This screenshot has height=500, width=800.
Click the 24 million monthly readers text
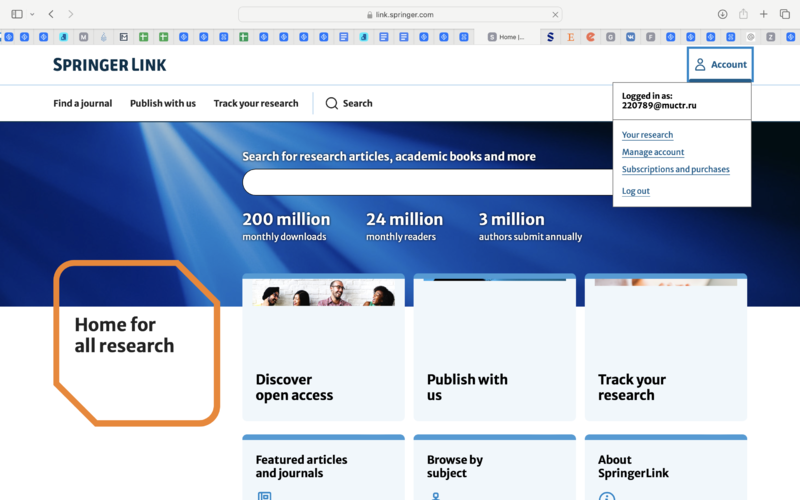(x=404, y=227)
